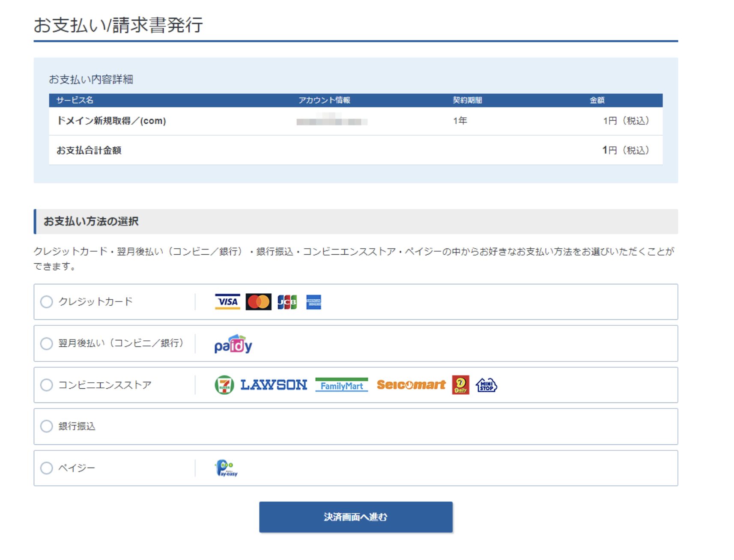Pick the ペイジー radio option
734x560 pixels.
[46, 468]
